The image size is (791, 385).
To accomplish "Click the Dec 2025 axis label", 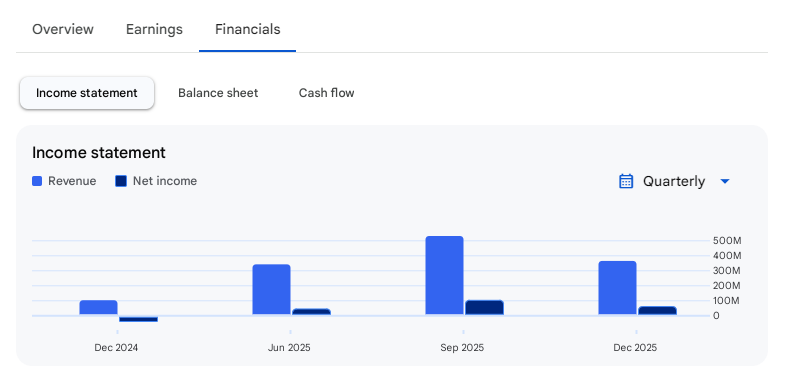I will pos(635,348).
